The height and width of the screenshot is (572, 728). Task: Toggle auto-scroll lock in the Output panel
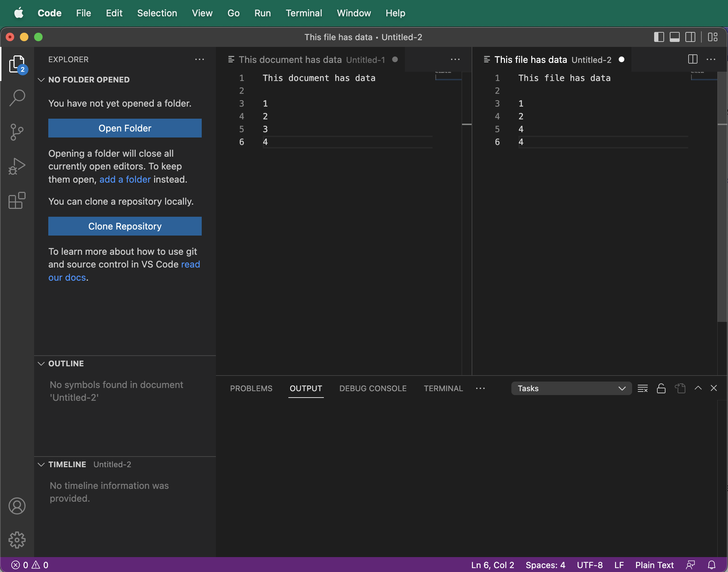pos(661,388)
